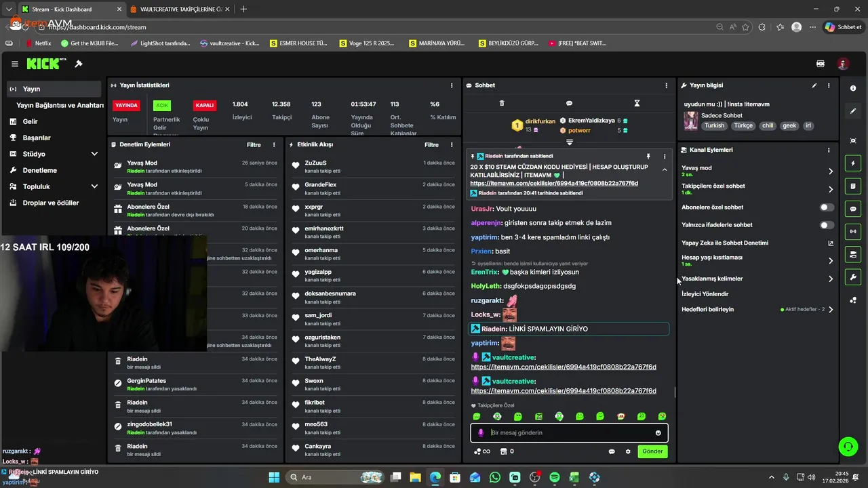Click the hourglass icon in the chat panel

coord(637,103)
